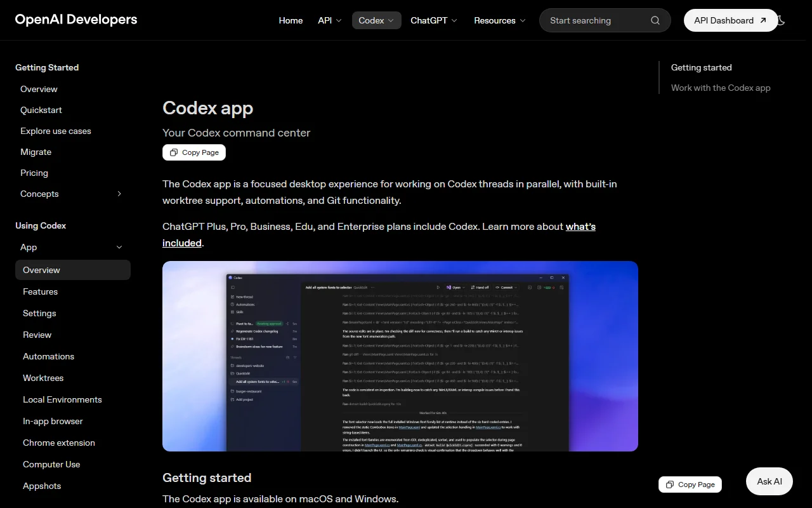The width and height of the screenshot is (812, 508).
Task: Open the Automations sidebar item
Action: tap(48, 356)
